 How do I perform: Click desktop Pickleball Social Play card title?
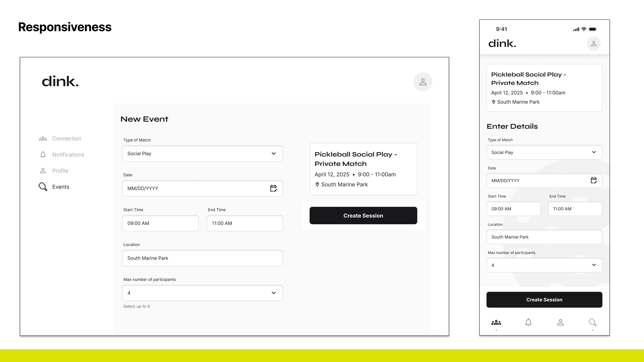356,159
